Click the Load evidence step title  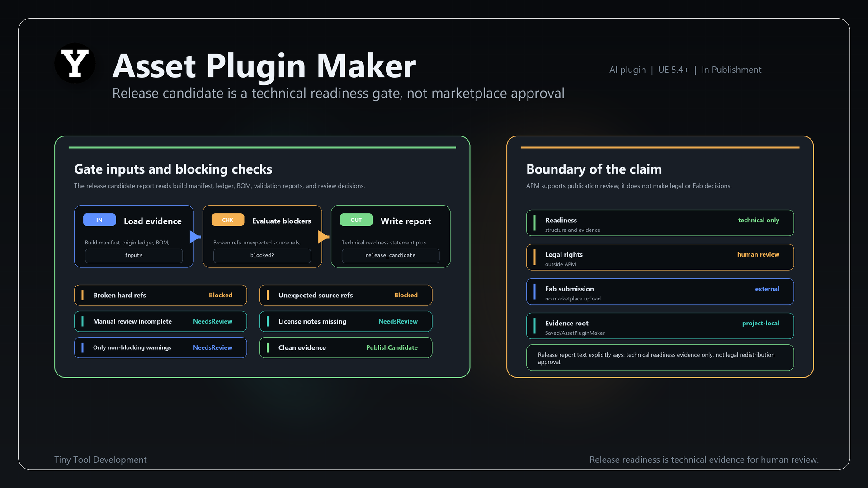[x=153, y=221]
